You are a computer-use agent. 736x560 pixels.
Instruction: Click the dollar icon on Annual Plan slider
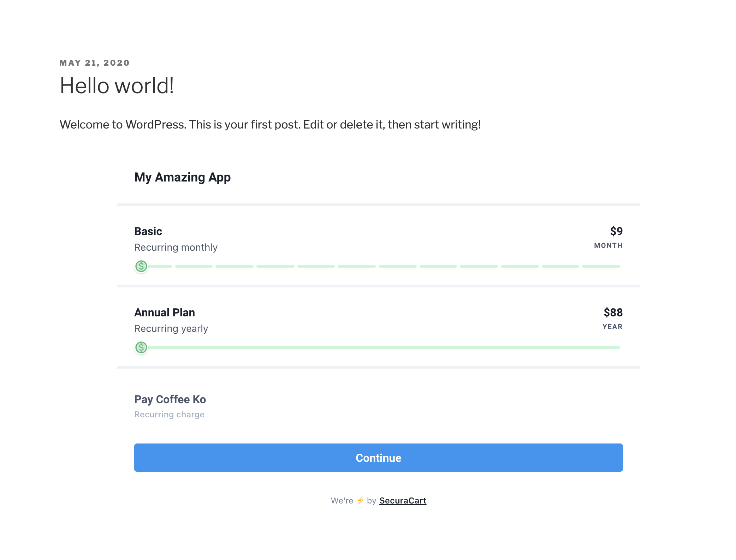coord(141,347)
